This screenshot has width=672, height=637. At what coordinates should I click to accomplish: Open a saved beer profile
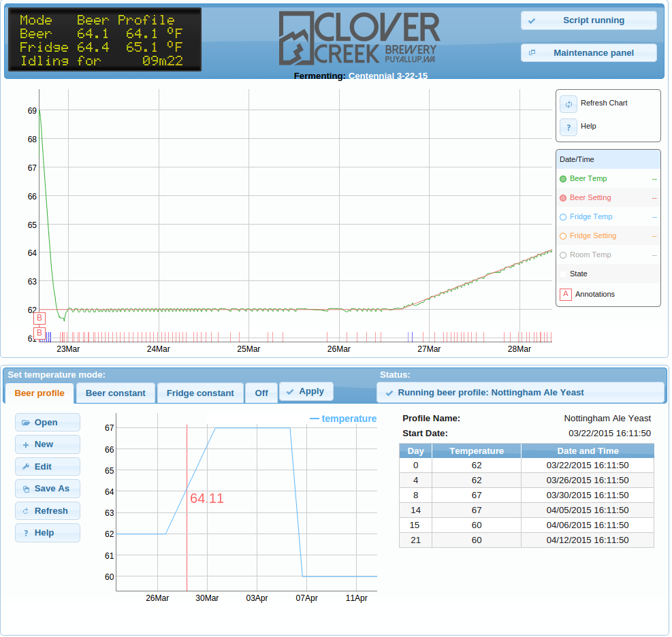pos(48,423)
